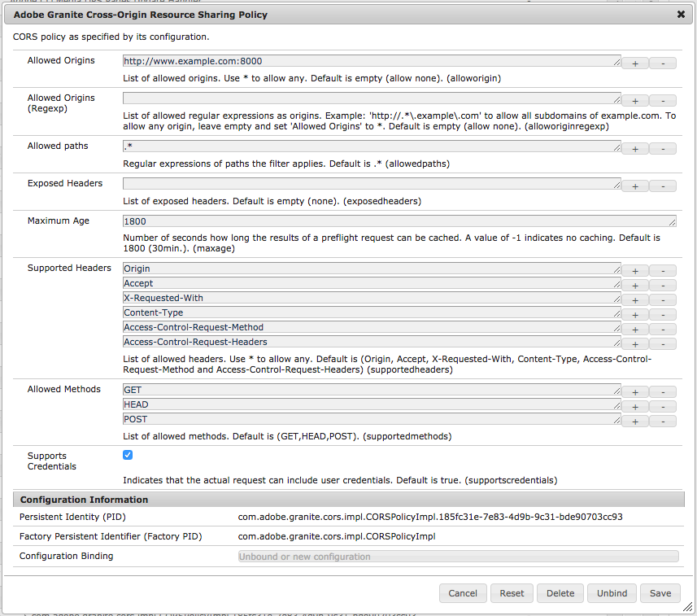This screenshot has height=616, width=697.
Task: Add an Allowed Origins Regexp entry
Action: (634, 101)
